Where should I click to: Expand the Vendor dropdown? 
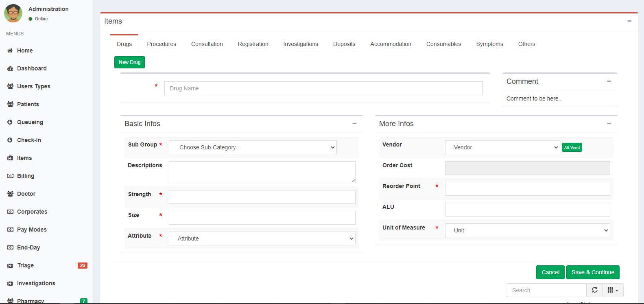tap(502, 147)
